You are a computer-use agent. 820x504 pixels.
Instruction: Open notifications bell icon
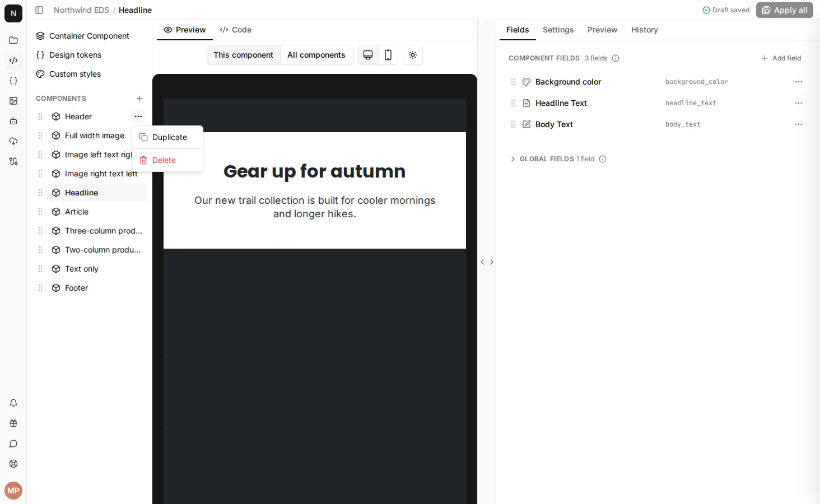click(x=13, y=403)
